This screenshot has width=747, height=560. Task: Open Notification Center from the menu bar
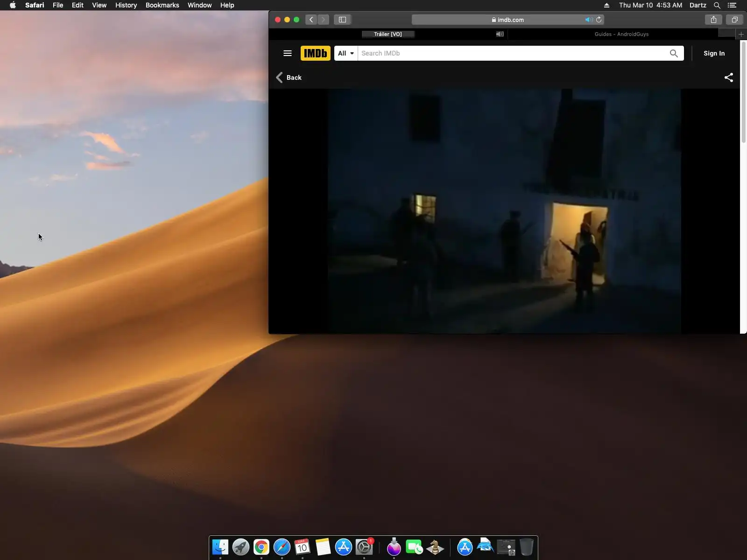pyautogui.click(x=732, y=5)
